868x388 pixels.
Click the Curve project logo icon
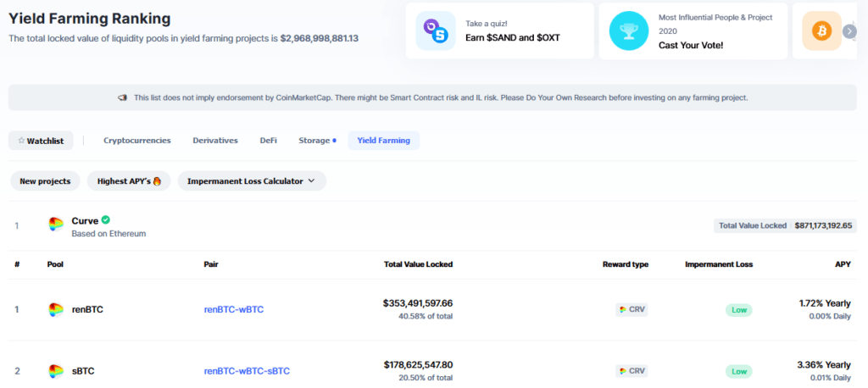56,225
